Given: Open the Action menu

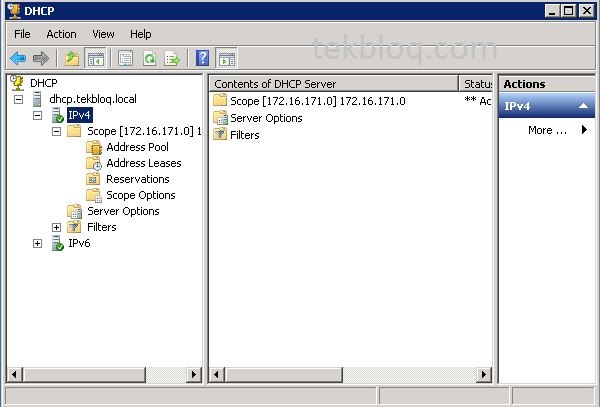Looking at the screenshot, I should point(61,34).
